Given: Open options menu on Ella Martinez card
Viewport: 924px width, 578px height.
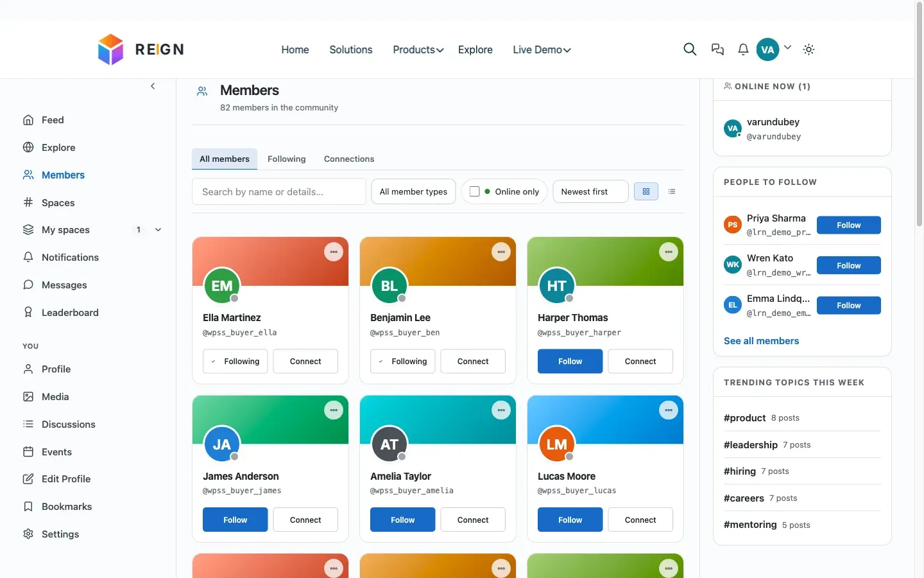Looking at the screenshot, I should [334, 252].
